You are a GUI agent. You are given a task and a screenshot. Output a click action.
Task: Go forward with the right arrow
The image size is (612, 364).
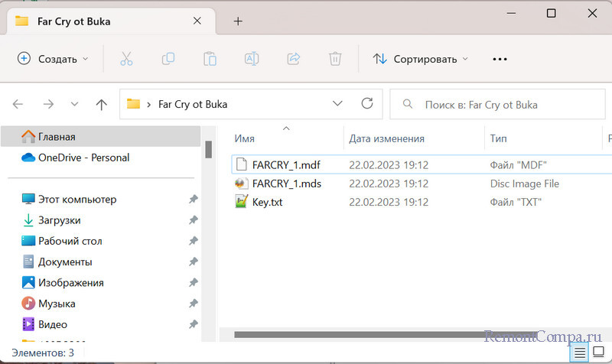(x=48, y=104)
